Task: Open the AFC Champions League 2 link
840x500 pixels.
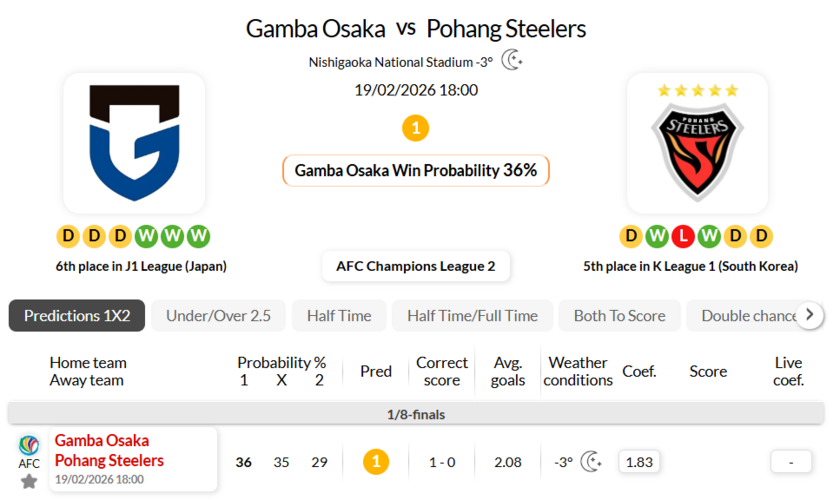Action: coord(416,266)
